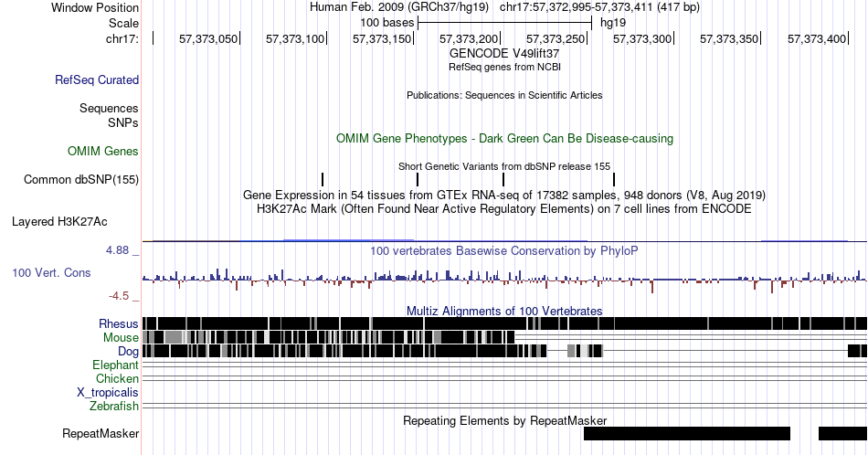Click the GENCODE V49lift37 track title
Image resolution: width=868 pixels, height=455 pixels.
(x=504, y=53)
